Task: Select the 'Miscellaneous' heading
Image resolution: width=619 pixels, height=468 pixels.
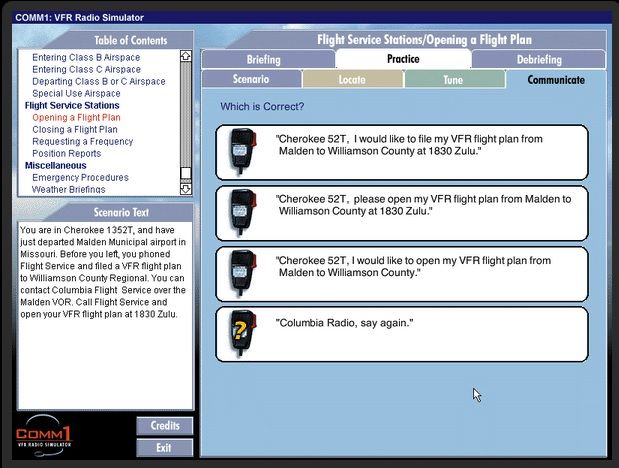Action: point(56,165)
